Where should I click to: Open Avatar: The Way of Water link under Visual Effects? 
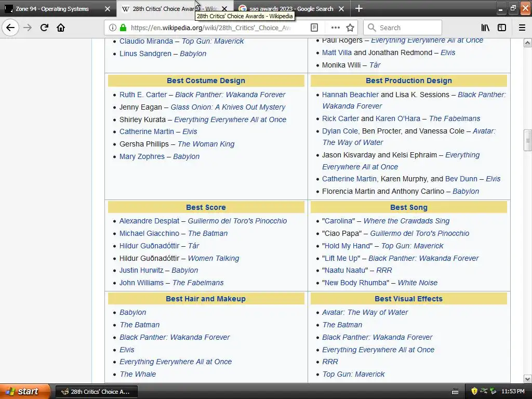(x=365, y=312)
